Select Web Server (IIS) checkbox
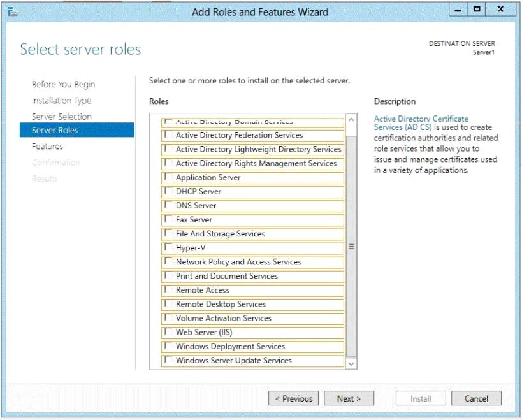This screenshot has height=420, width=522. click(x=168, y=332)
